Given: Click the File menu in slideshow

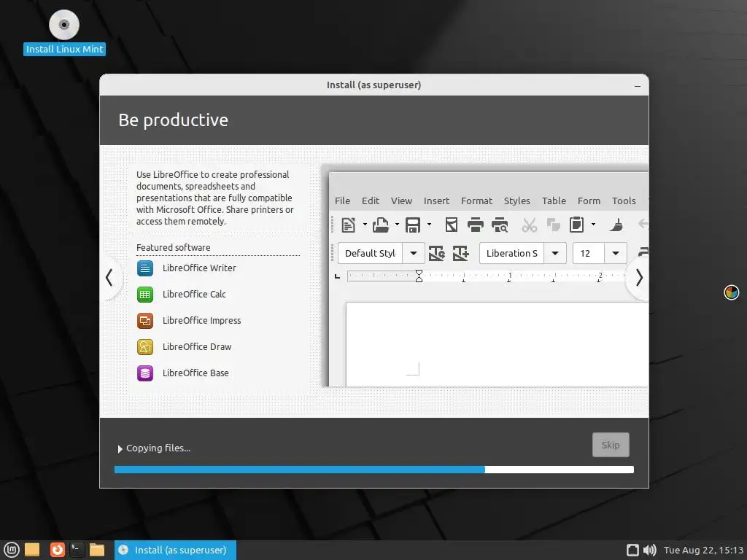Looking at the screenshot, I should point(342,201).
